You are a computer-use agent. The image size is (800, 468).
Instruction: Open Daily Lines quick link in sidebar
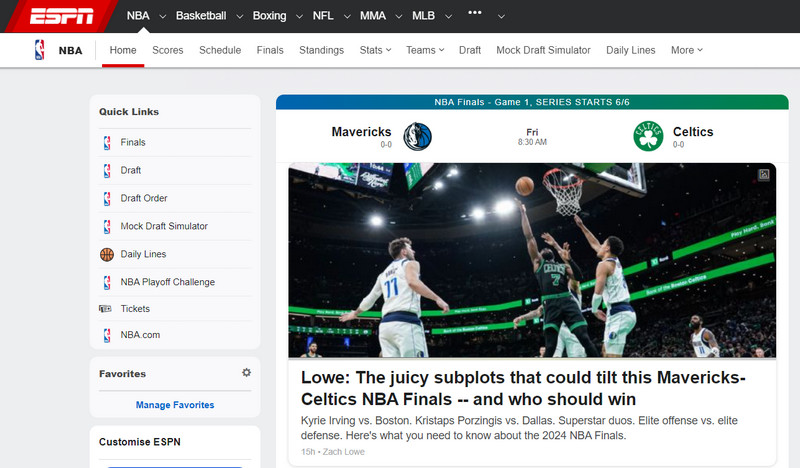pyautogui.click(x=143, y=254)
